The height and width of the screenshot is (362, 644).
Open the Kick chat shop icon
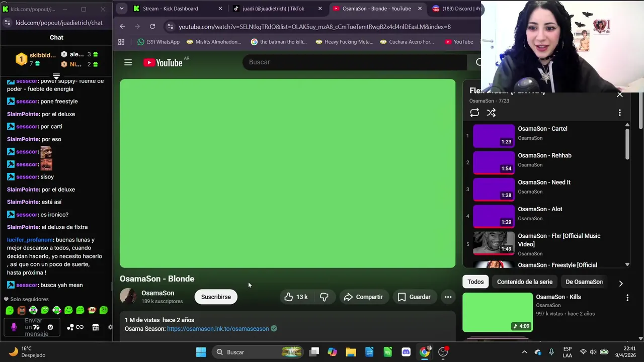95,327
